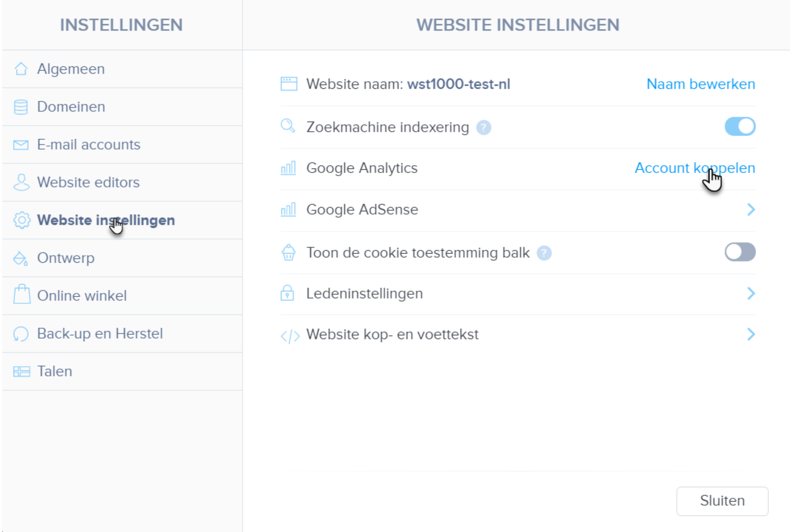Click the cookie toestemming icon
The height and width of the screenshot is (532, 790).
click(288, 252)
